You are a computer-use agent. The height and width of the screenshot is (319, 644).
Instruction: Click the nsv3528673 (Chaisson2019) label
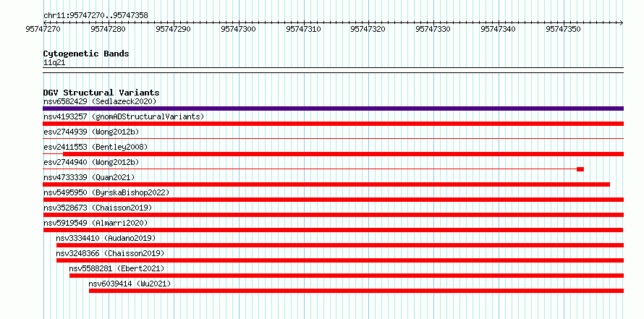98,208
